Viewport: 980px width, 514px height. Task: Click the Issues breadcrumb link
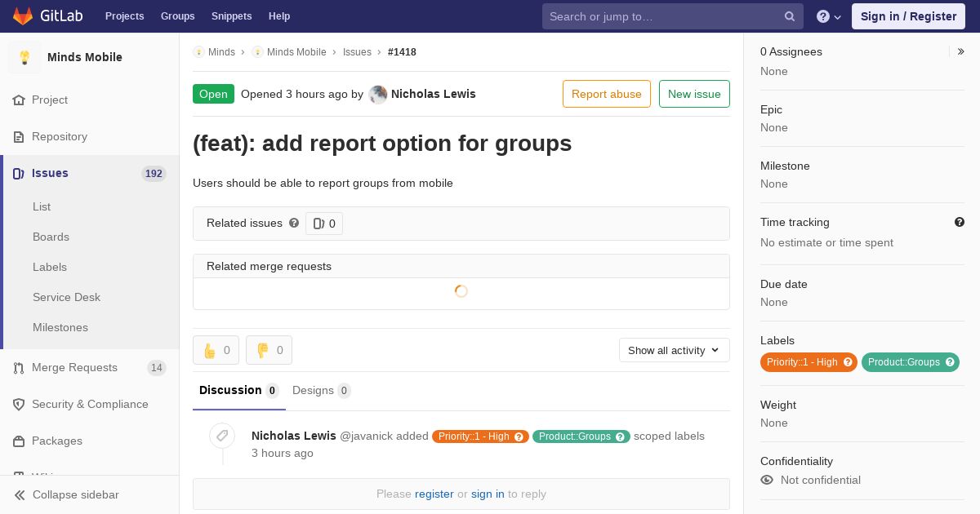point(357,52)
